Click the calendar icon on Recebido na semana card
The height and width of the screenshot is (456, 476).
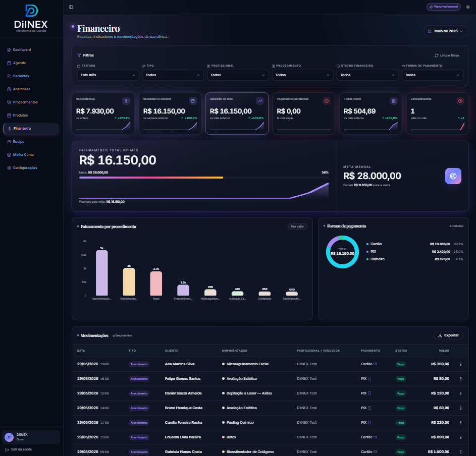193,101
